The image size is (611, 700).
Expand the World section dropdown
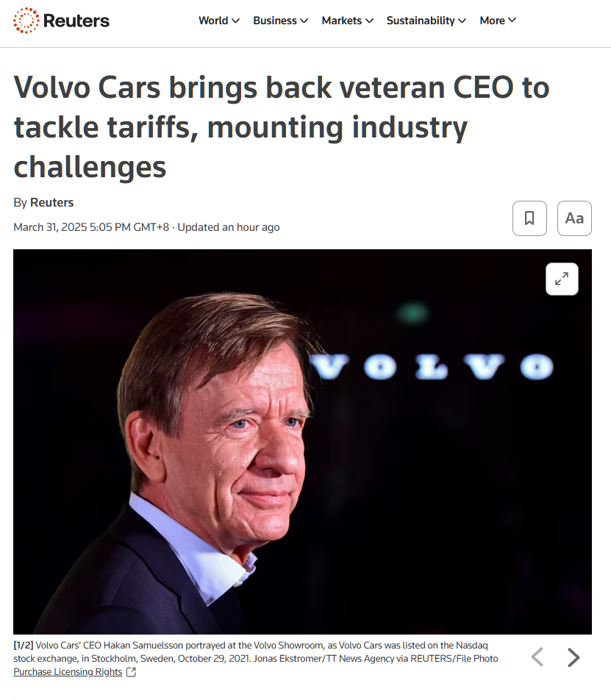[x=219, y=21]
